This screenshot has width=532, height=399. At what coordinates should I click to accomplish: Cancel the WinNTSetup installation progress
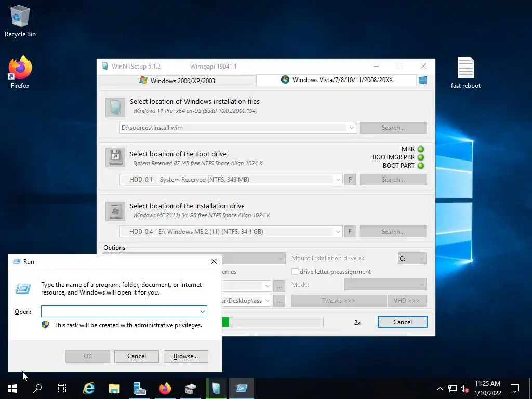pos(403,322)
